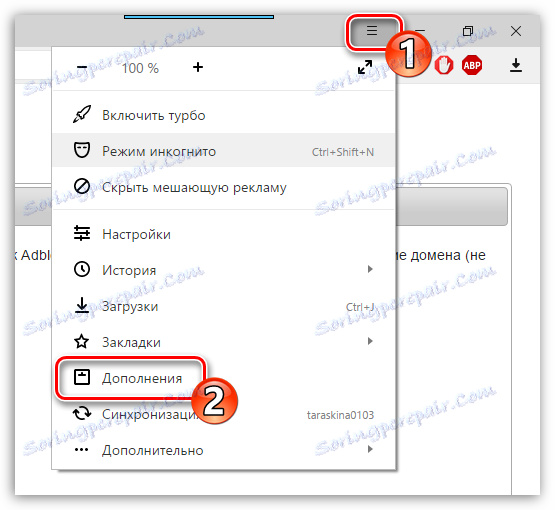Click the zoom in plus button
Image resolution: width=555 pixels, height=510 pixels.
point(198,67)
